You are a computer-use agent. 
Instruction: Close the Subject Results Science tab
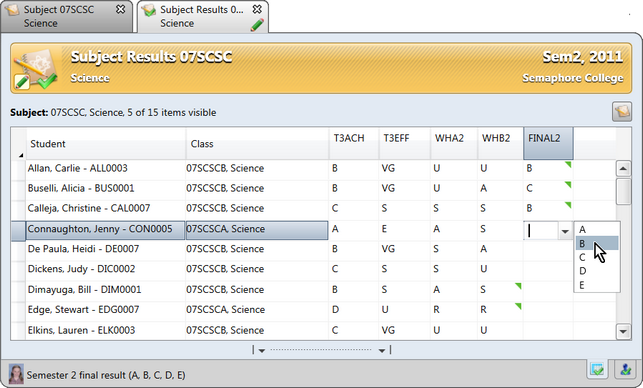tap(257, 9)
